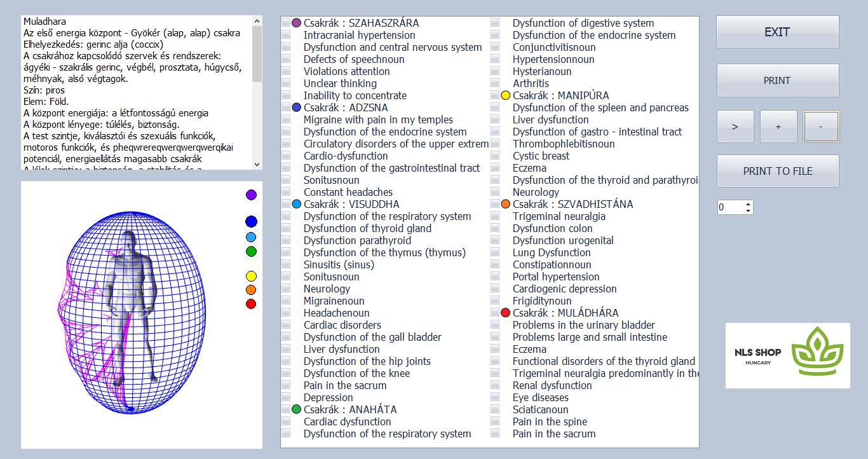Click the orange circle next to Csakrák : SZVADHISTÁNA

tap(506, 204)
